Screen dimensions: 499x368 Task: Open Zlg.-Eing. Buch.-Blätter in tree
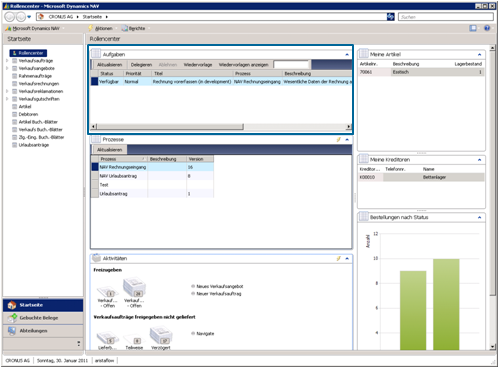[x=41, y=137]
